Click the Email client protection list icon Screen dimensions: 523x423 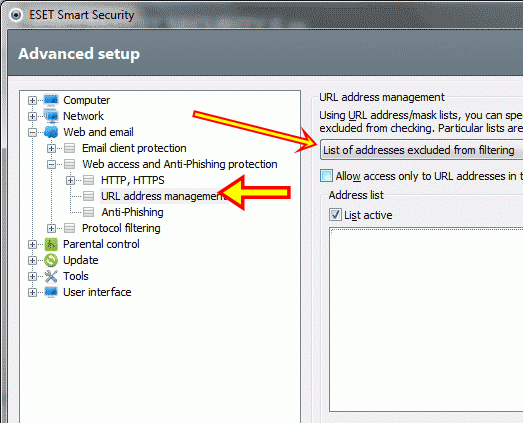[x=69, y=148]
